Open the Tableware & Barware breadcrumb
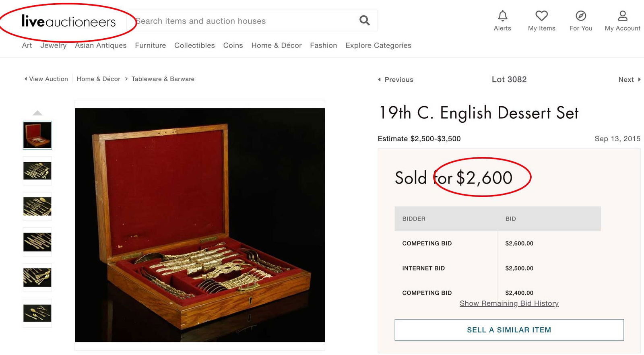Image resolution: width=644 pixels, height=355 pixels. [163, 79]
